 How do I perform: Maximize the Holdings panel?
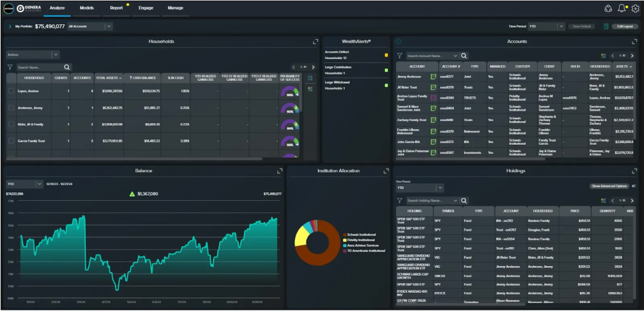click(x=634, y=171)
